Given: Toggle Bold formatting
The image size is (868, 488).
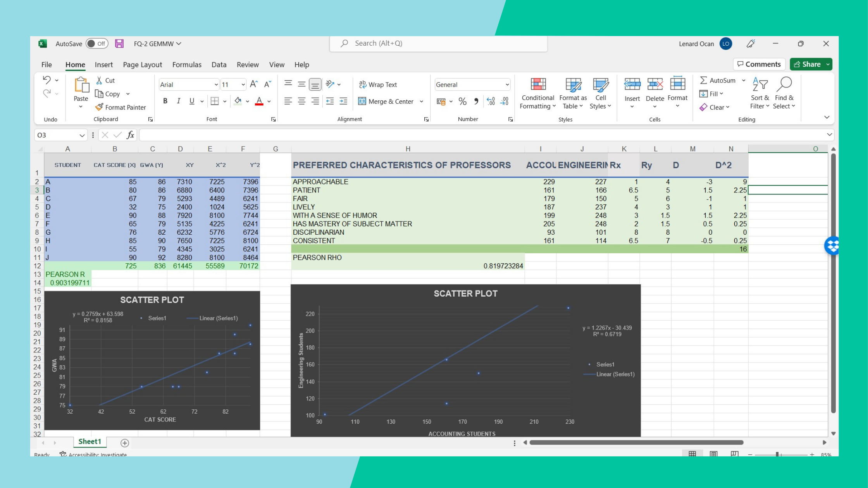Looking at the screenshot, I should point(165,101).
